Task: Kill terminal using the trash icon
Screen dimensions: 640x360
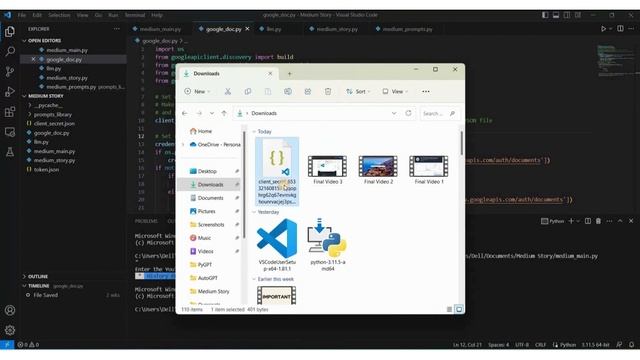Action: (598, 221)
